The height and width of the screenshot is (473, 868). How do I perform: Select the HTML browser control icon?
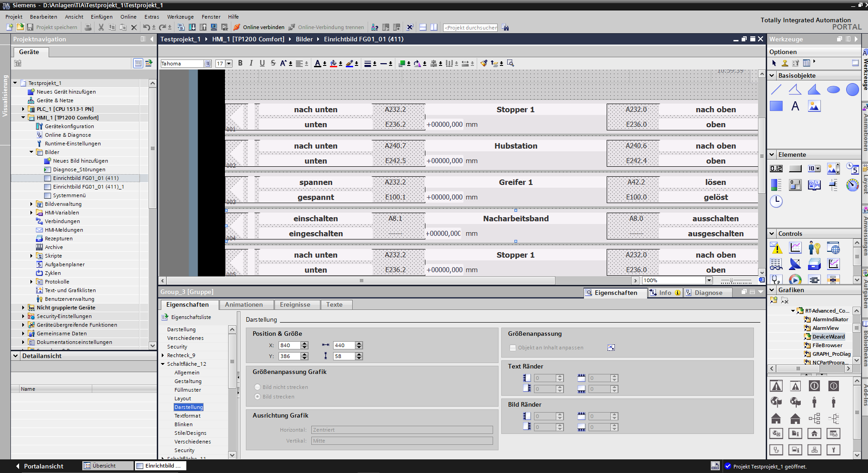(x=833, y=248)
